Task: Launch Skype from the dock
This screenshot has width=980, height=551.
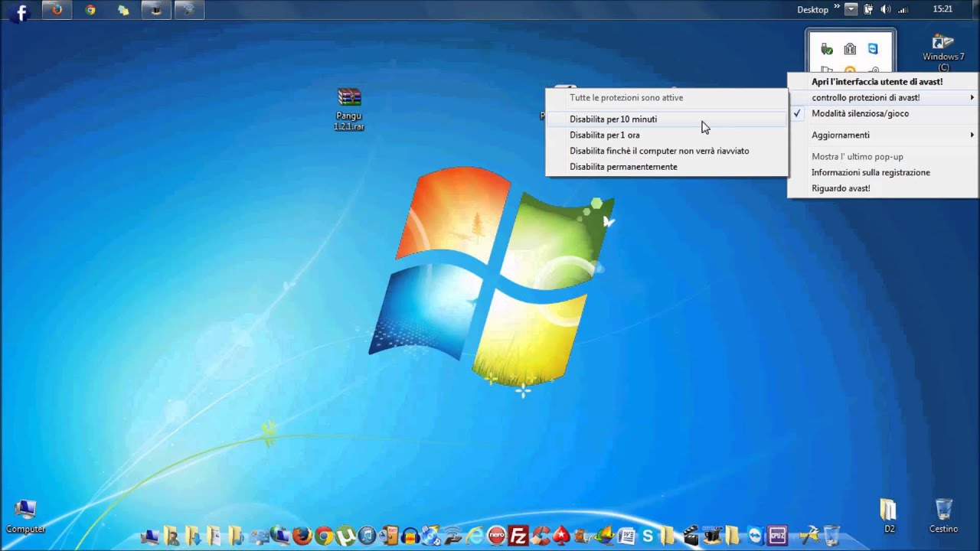Action: pyautogui.click(x=648, y=535)
